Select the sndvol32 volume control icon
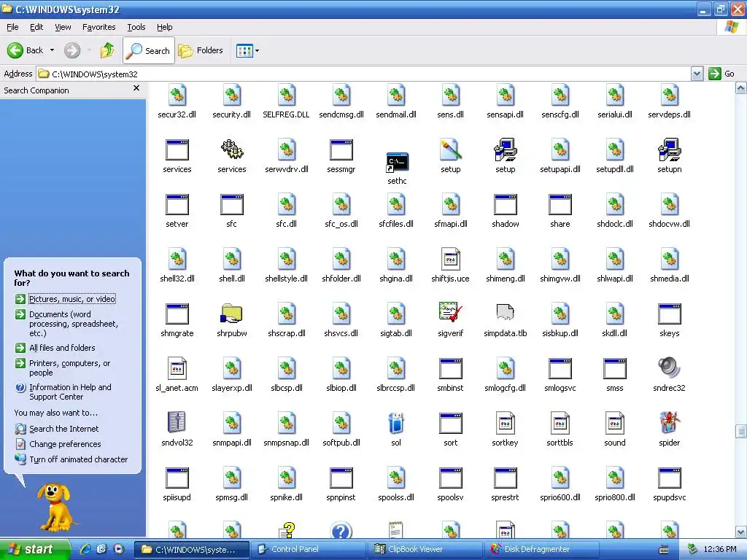 177,423
